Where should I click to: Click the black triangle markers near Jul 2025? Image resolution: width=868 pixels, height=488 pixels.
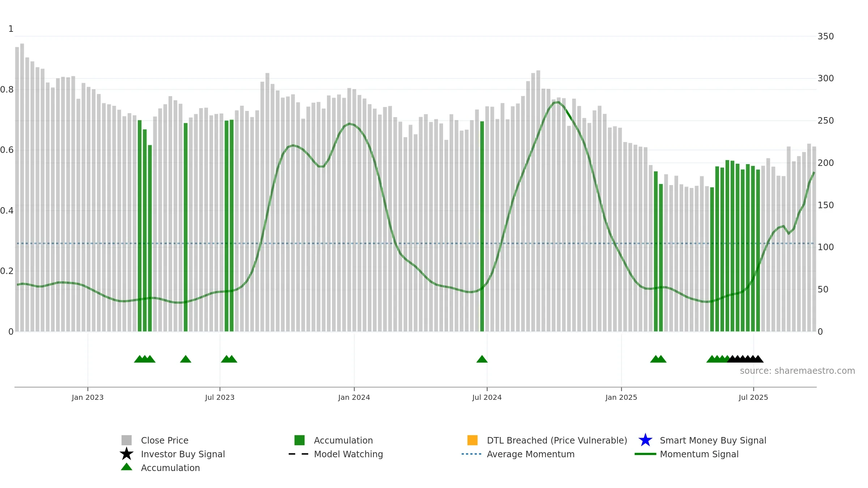pyautogui.click(x=745, y=359)
